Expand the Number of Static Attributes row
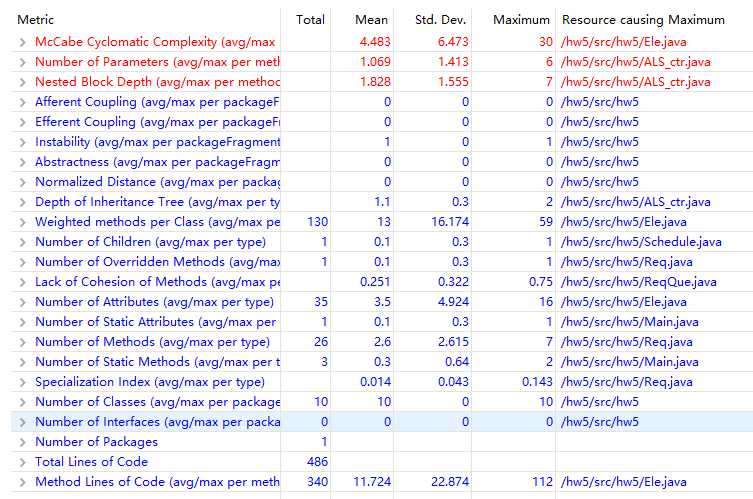Viewport: 753px width, 499px height. tap(23, 323)
